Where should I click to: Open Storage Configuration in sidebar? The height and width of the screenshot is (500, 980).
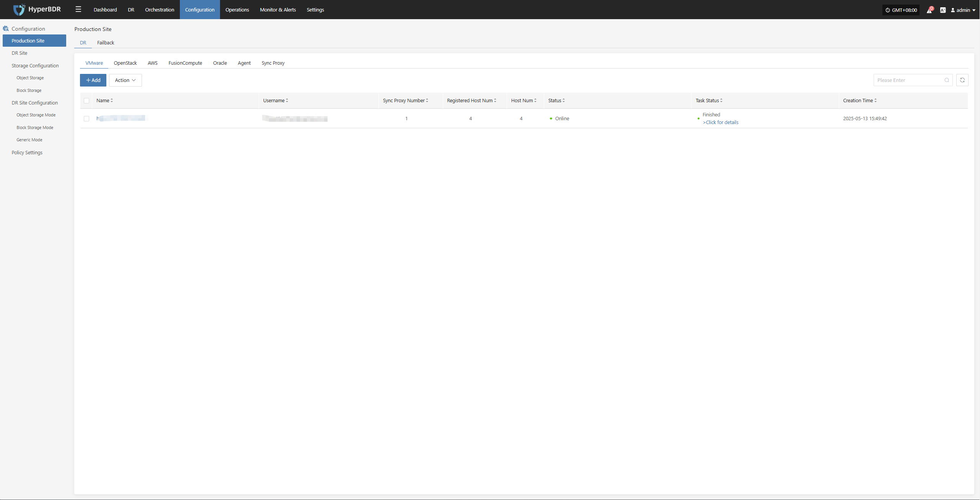[x=35, y=65]
